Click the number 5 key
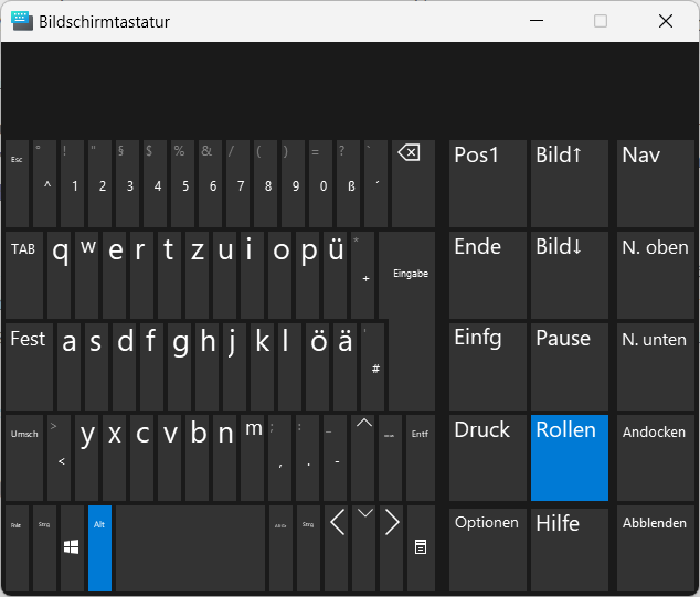700x597 pixels. tap(183, 184)
